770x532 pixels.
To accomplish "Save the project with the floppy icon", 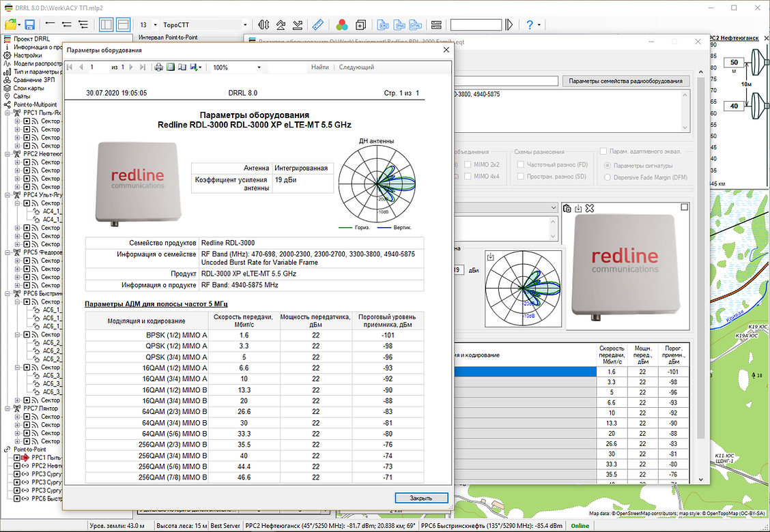I will tap(29, 25).
